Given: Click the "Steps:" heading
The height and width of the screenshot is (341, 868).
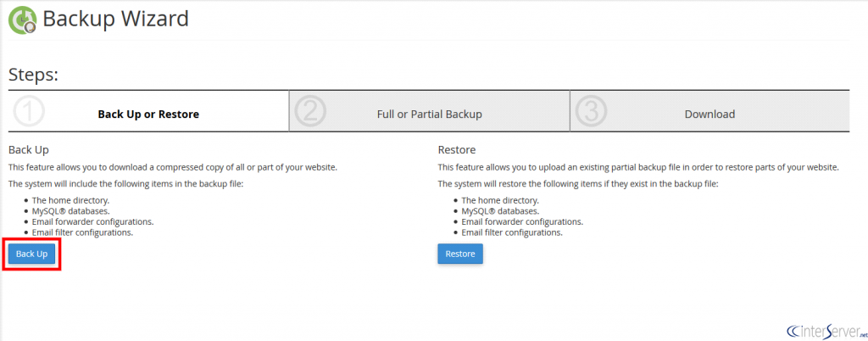Looking at the screenshot, I should coord(33,75).
